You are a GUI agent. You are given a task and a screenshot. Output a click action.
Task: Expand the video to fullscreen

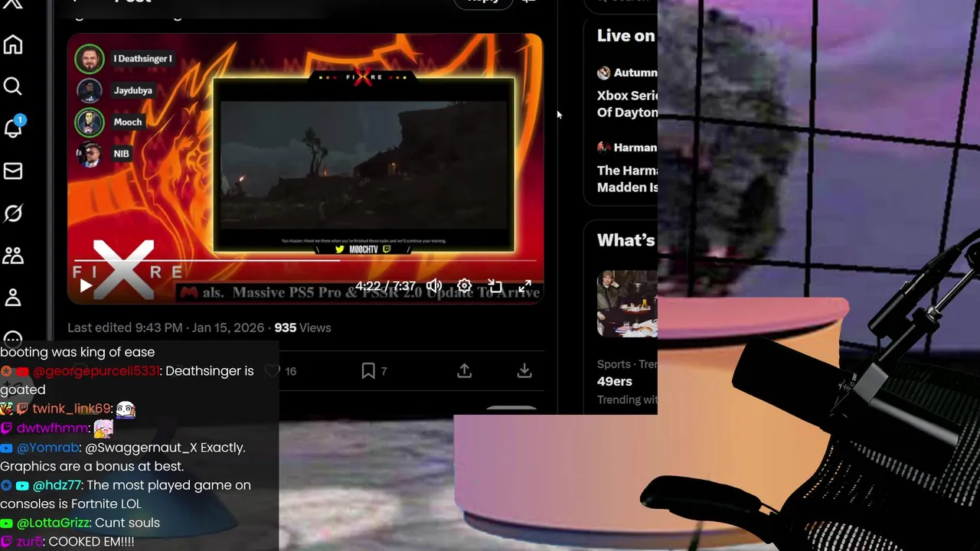coord(525,286)
